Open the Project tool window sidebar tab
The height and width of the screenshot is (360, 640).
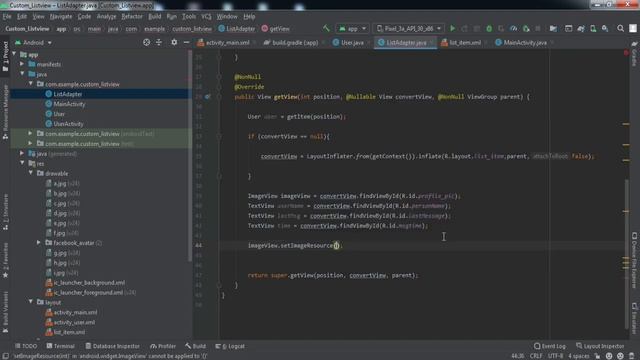click(x=5, y=56)
